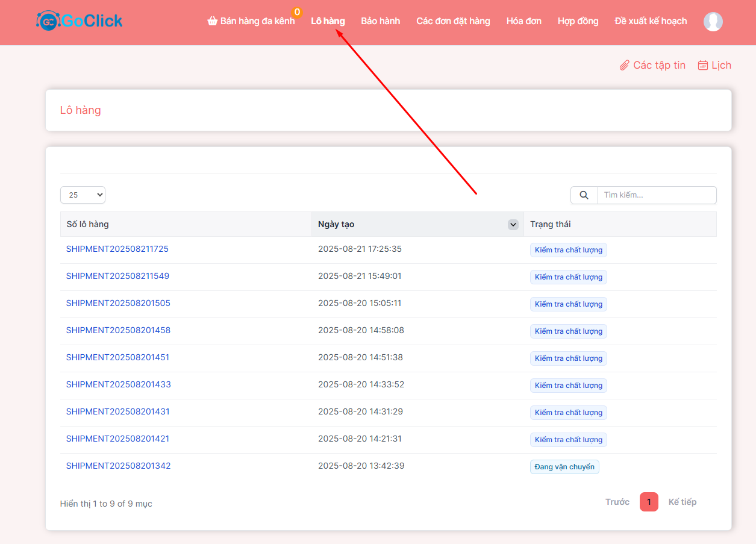The height and width of the screenshot is (544, 756).
Task: Open shipment SHIPMENT202508211549
Action: click(x=118, y=276)
